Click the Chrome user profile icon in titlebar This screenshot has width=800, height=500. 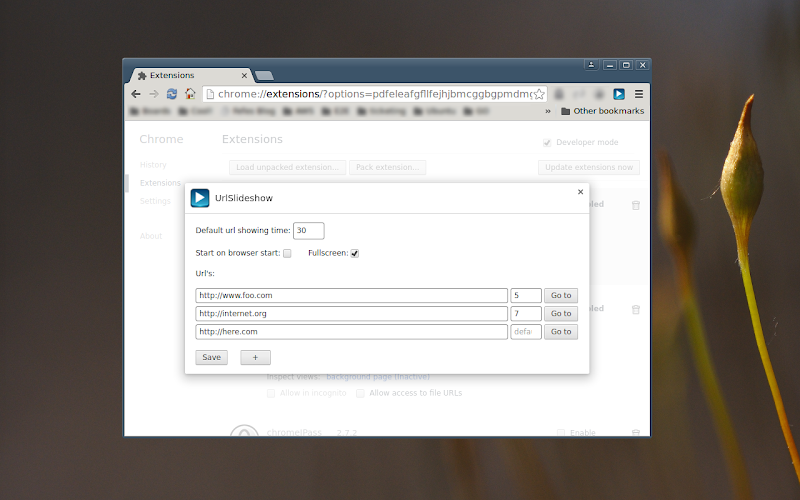(x=591, y=65)
